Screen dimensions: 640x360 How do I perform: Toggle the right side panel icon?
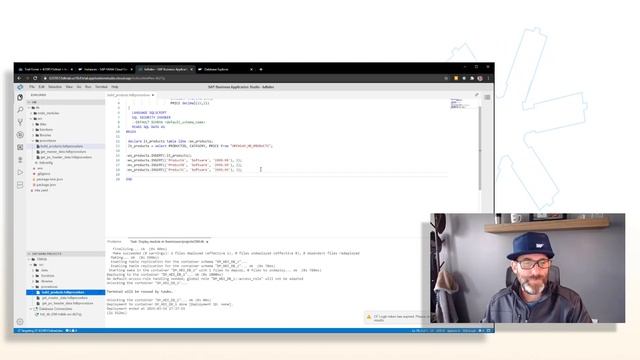487,97
